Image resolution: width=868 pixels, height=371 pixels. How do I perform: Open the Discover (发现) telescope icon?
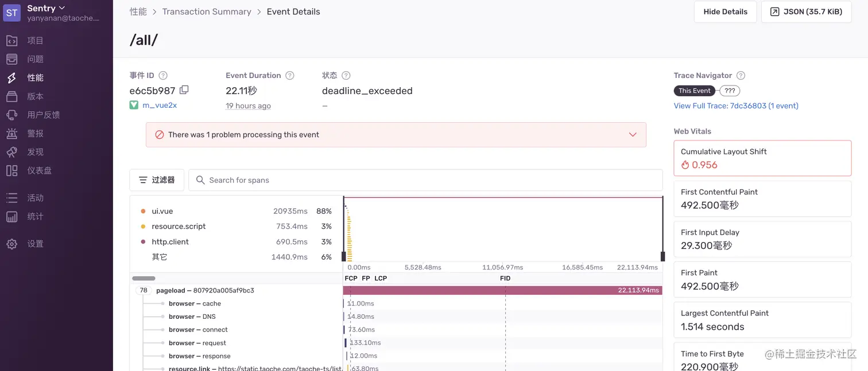coord(11,152)
